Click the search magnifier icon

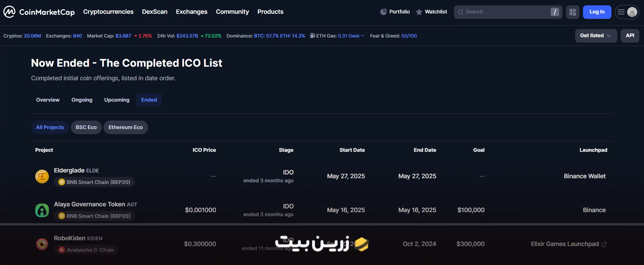(x=461, y=12)
